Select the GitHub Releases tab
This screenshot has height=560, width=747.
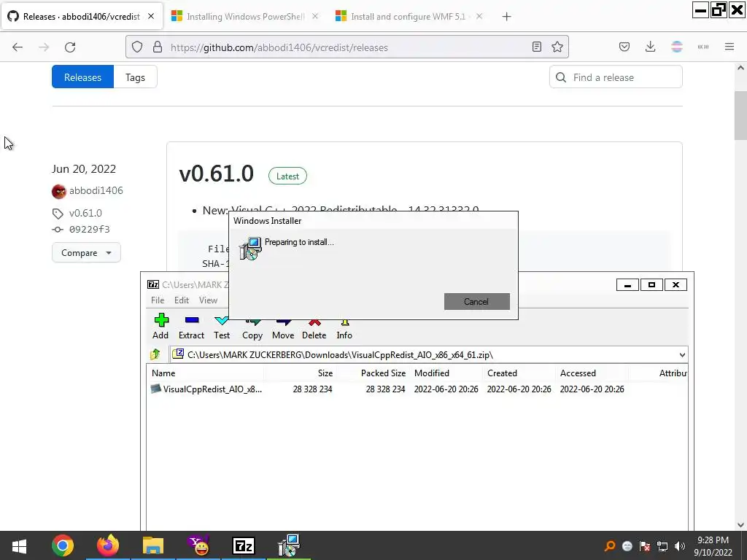(82, 77)
